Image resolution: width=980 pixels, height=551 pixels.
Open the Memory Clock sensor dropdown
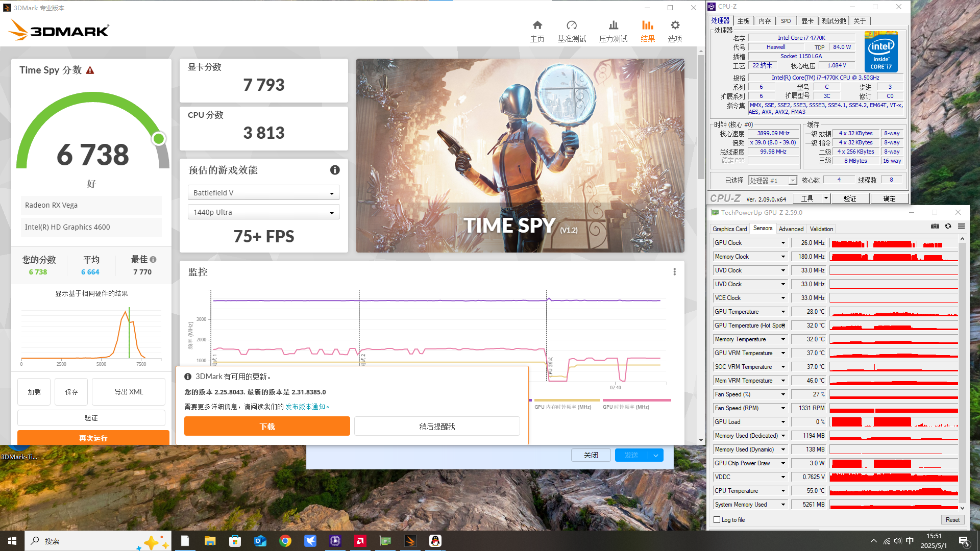(x=783, y=257)
